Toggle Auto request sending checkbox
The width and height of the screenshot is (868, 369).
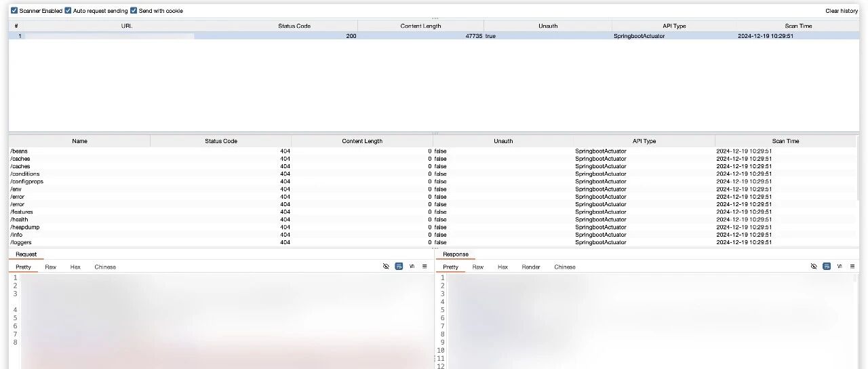tap(68, 11)
